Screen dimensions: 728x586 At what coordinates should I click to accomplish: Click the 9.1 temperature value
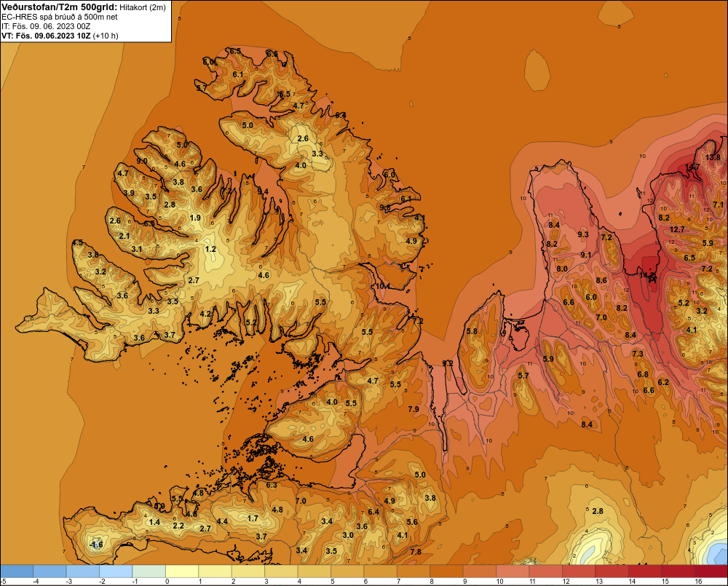586,255
